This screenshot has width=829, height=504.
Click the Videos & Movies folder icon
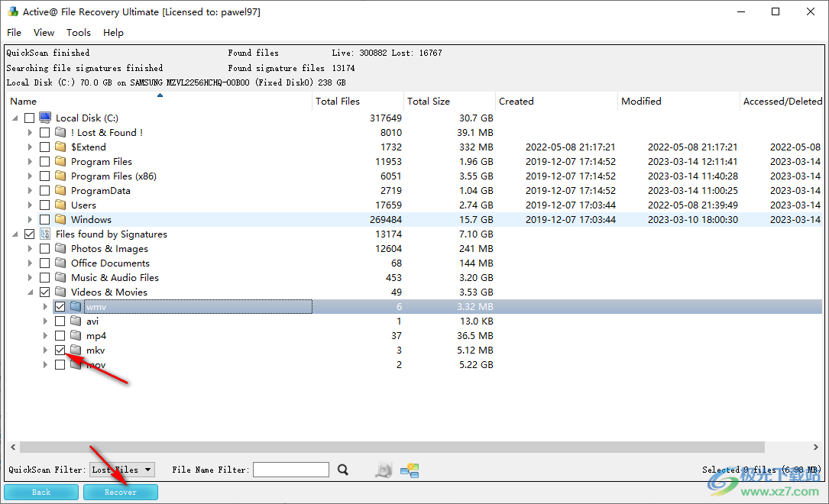pos(61,292)
